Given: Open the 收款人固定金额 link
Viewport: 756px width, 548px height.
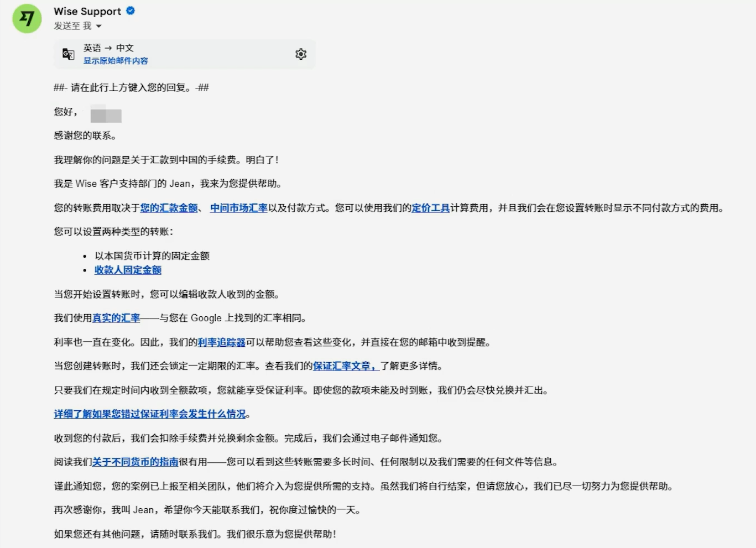Looking at the screenshot, I should click(x=128, y=270).
